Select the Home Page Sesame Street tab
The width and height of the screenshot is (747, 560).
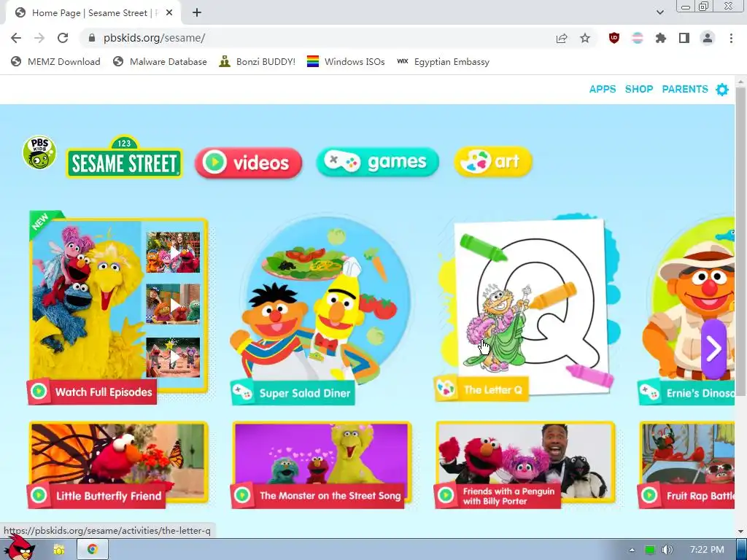coord(93,13)
